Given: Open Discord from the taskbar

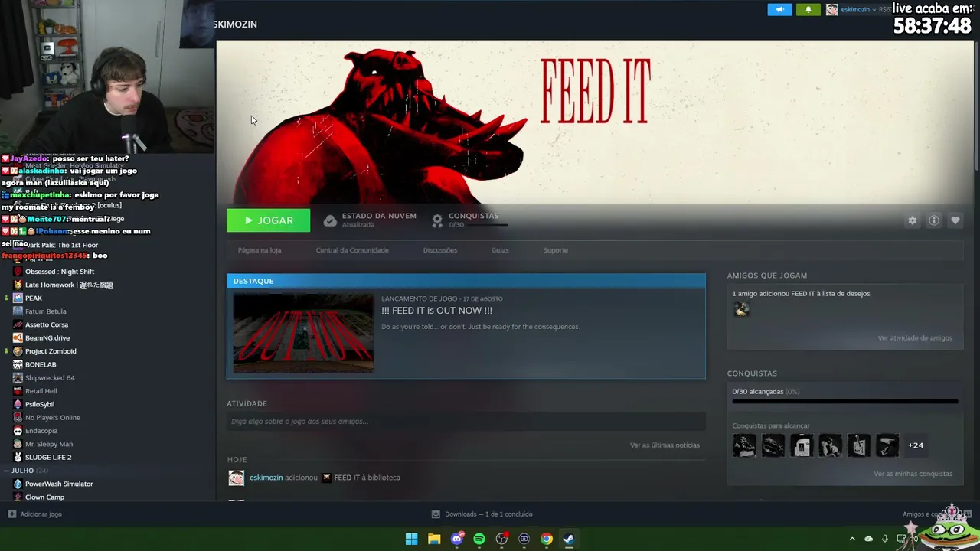Looking at the screenshot, I should point(457,539).
